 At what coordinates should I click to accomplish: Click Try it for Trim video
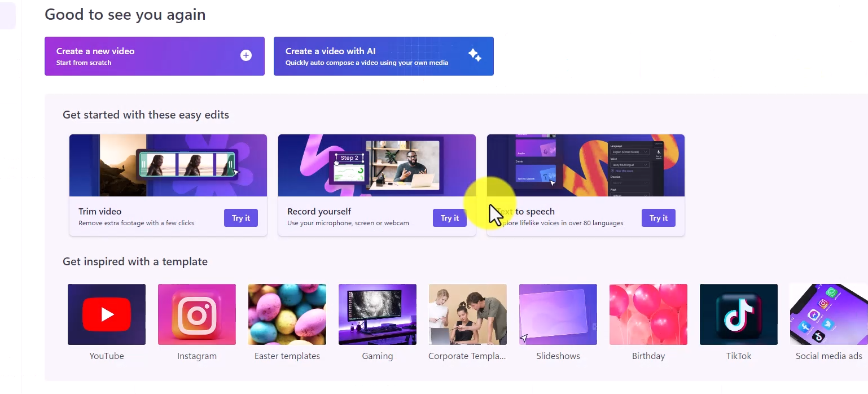coord(241,218)
